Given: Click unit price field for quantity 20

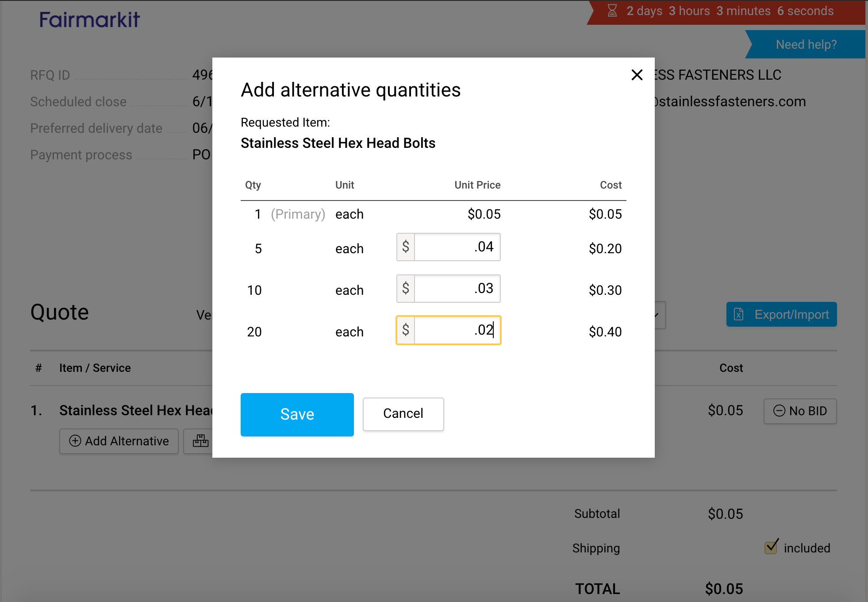Looking at the screenshot, I should click(457, 330).
